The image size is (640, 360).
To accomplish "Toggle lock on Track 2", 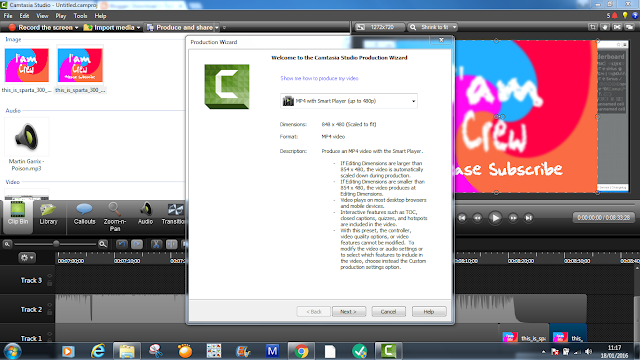I will click(x=50, y=313).
